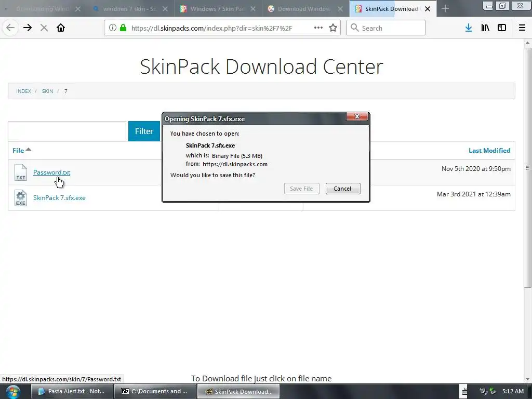Close the Opening SkinPack 7.sfx.exe dialog

[x=357, y=116]
